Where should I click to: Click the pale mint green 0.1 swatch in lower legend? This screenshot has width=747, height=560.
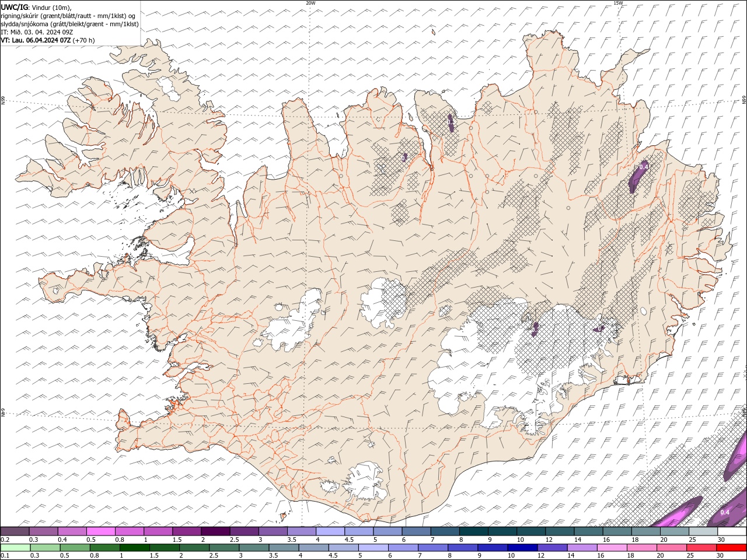click(16, 547)
